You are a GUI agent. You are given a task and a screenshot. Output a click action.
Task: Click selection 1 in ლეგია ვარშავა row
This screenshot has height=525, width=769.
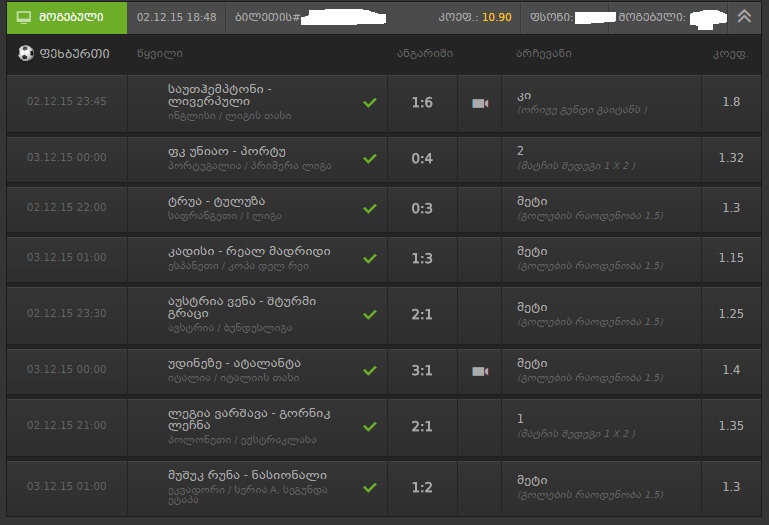click(520, 419)
